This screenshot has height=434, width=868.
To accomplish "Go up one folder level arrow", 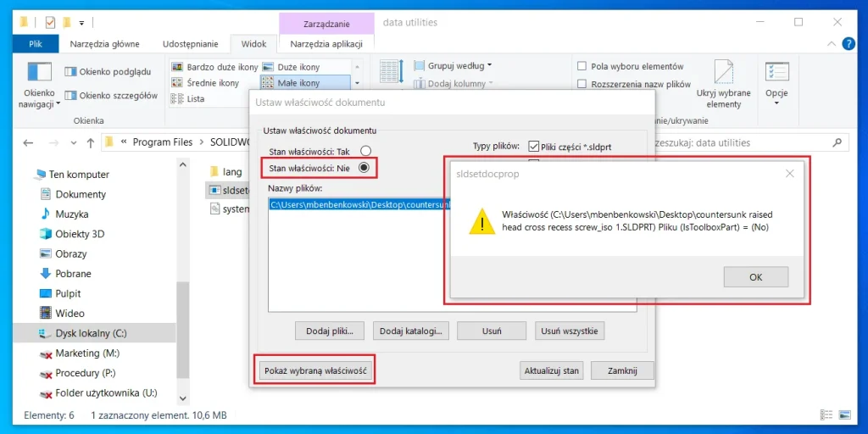I will tap(91, 142).
